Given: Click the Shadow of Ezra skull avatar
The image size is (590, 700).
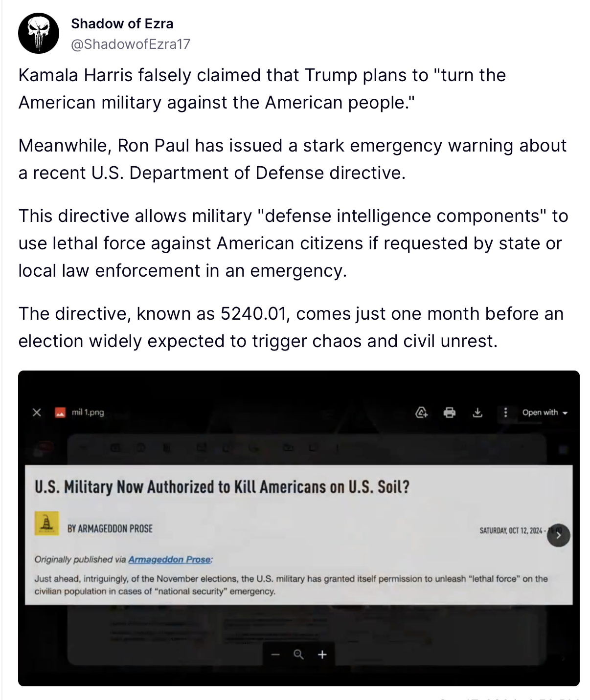Looking at the screenshot, I should (39, 33).
